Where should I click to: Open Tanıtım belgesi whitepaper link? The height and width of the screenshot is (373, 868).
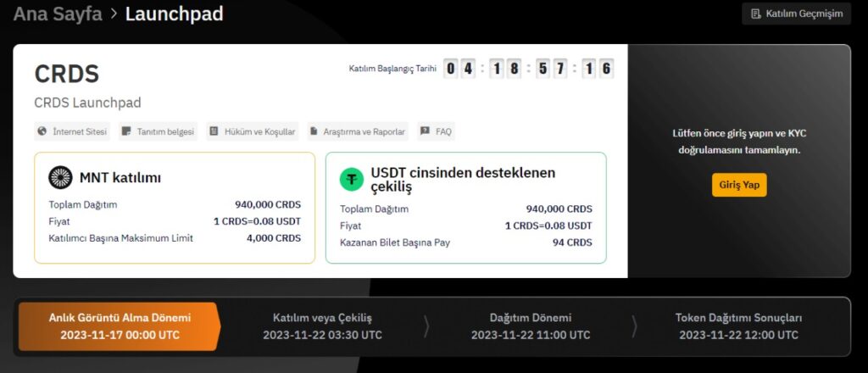pyautogui.click(x=159, y=131)
